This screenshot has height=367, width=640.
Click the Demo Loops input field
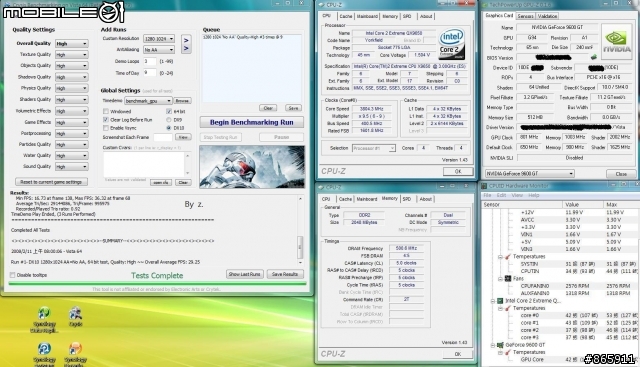[150, 61]
